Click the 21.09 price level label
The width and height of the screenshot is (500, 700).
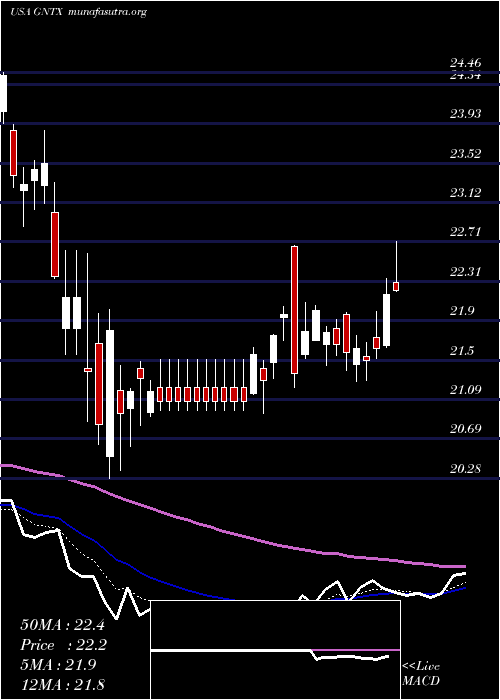click(x=465, y=390)
